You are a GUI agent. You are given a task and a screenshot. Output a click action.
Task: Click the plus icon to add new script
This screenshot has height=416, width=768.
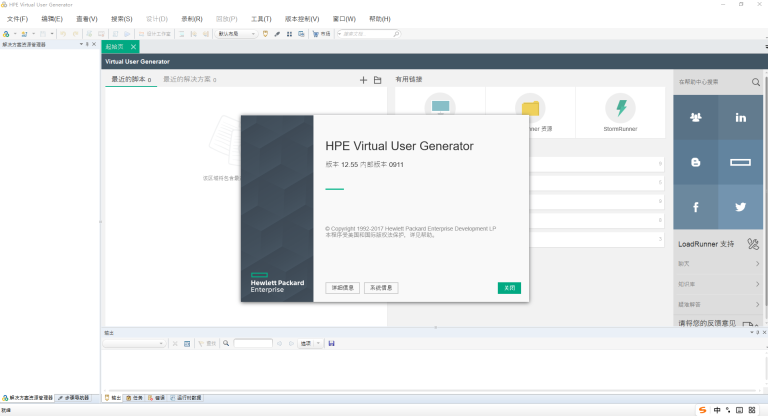click(363, 80)
